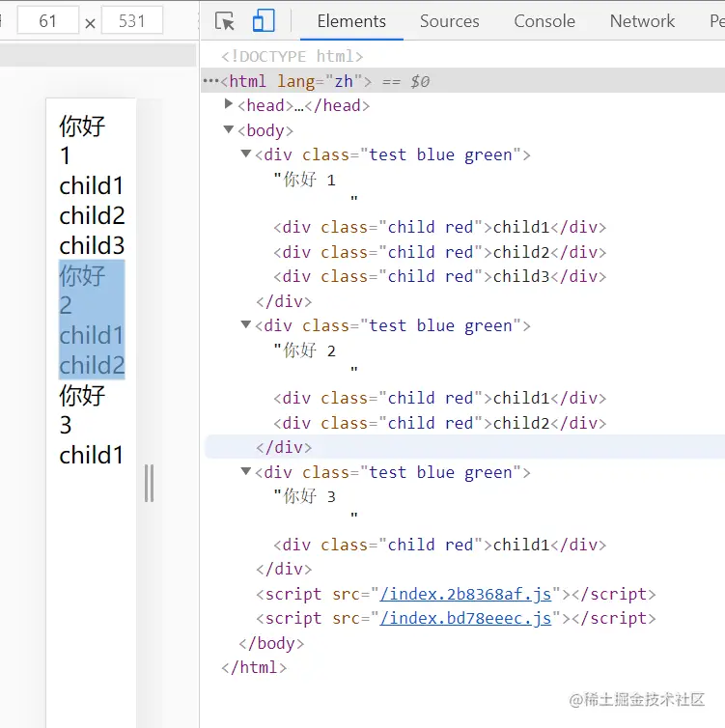This screenshot has height=728, width=725.
Task: Collapse the third test blue green div
Action: point(246,471)
